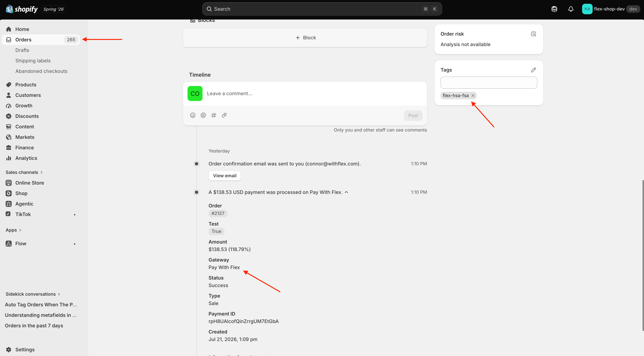Click the hashtag reference icon
This screenshot has width=644, height=356.
pos(214,115)
